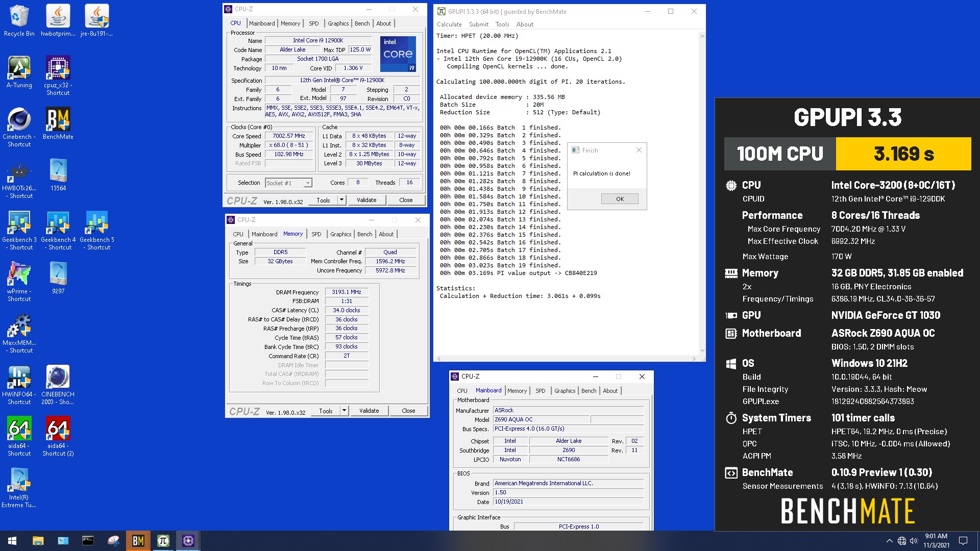This screenshot has height=551, width=980.
Task: Click OK in the Finish dialog
Action: pos(620,199)
